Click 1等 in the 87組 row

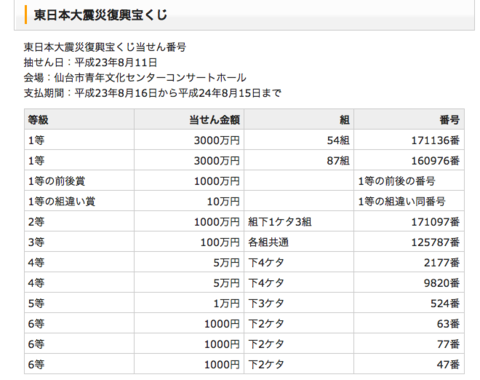(36, 161)
